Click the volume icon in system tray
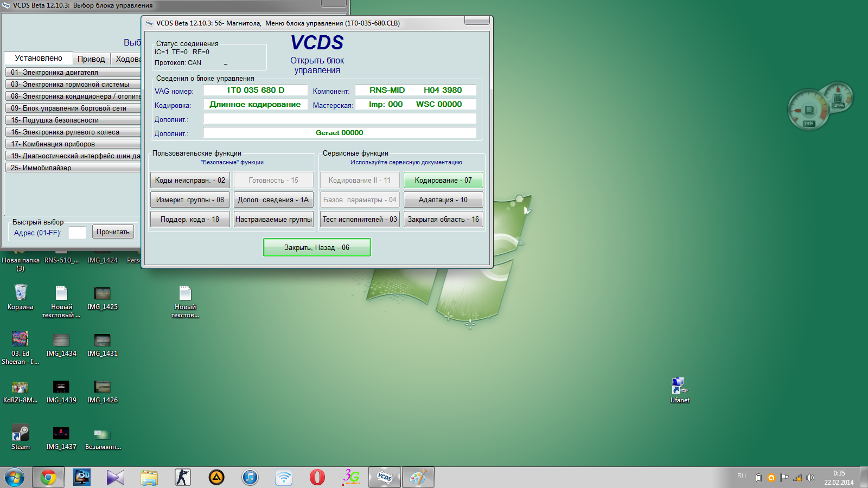 pyautogui.click(x=810, y=478)
